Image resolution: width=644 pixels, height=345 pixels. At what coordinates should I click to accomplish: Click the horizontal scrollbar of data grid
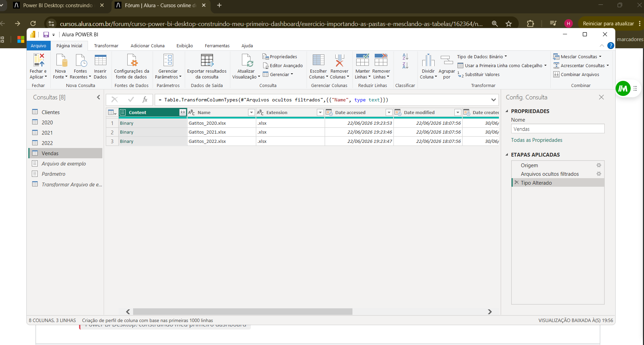pos(243,311)
